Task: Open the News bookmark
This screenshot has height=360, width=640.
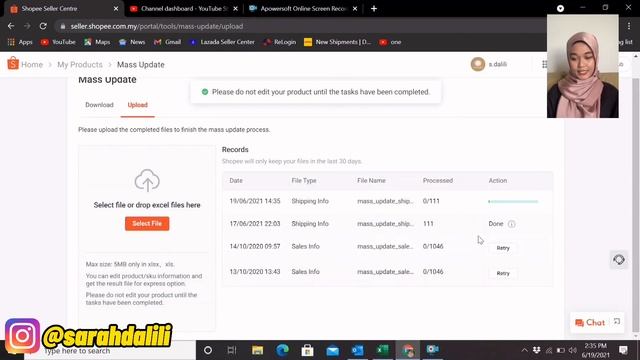Action: [132, 42]
